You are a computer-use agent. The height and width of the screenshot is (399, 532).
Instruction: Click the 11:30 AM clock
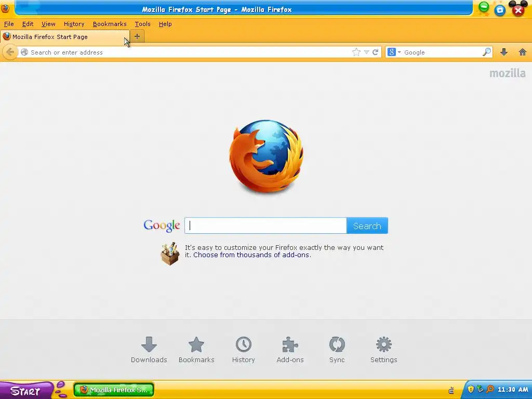(x=513, y=390)
